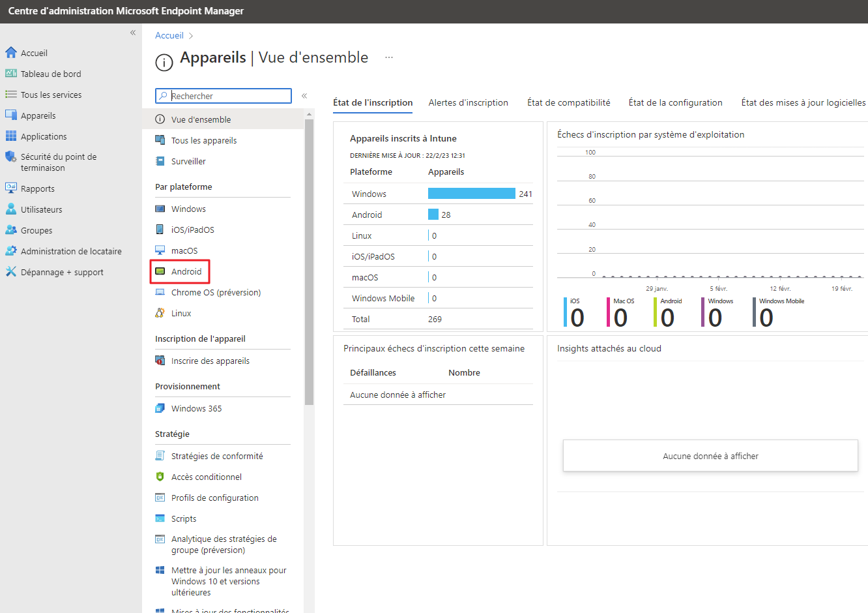Select the Accès conditionnel shield icon

coord(160,477)
